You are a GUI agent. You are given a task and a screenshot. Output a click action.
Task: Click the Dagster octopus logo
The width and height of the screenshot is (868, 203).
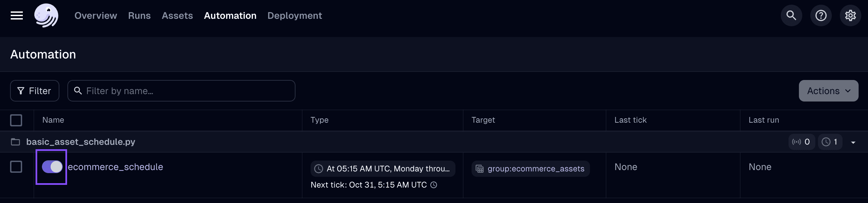click(x=47, y=15)
